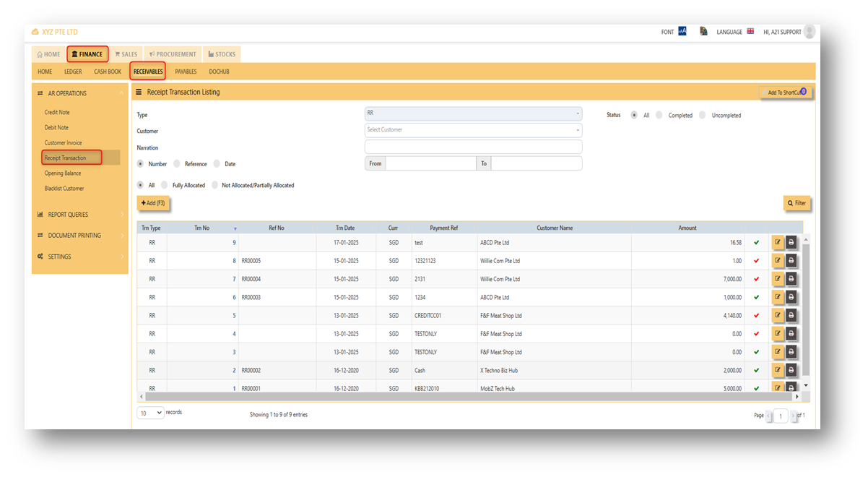Viewport: 868px width, 477px height.
Task: Click the From range input field
Action: pos(430,163)
